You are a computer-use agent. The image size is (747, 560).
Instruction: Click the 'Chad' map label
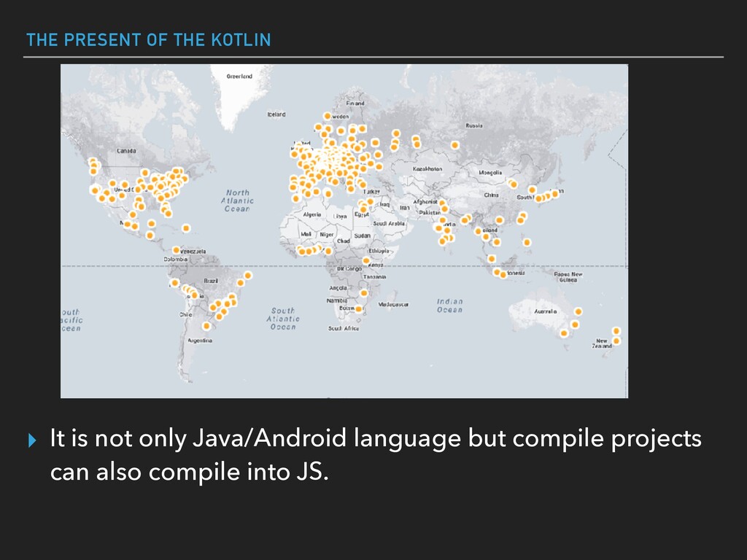point(344,241)
